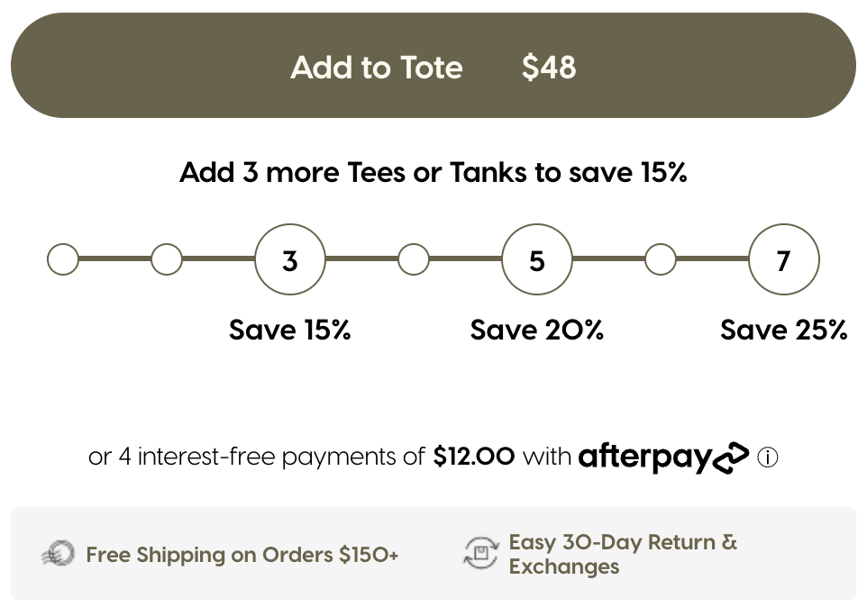
Task: Click the node between milestones 5 and 7
Action: [661, 258]
